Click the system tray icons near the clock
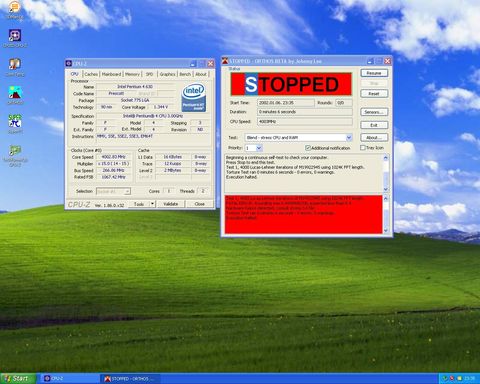 453,378
